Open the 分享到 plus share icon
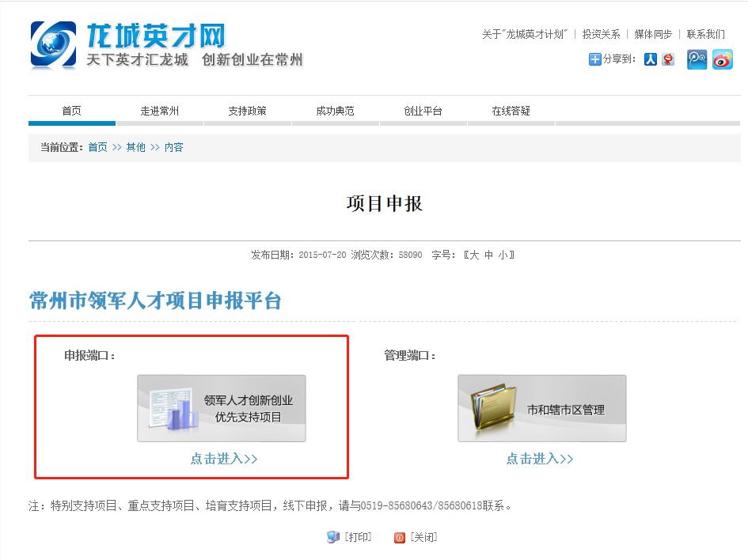This screenshot has width=748, height=560. [594, 59]
